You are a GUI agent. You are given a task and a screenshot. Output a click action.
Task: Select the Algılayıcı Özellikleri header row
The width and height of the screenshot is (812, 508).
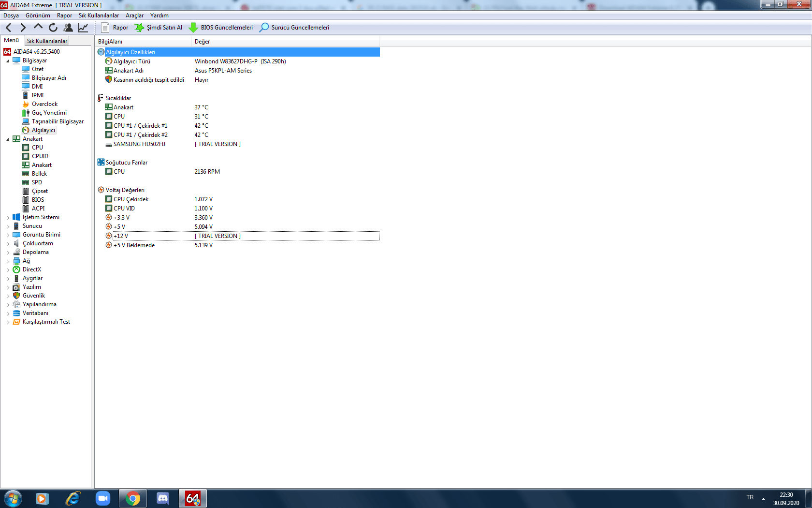pos(238,52)
